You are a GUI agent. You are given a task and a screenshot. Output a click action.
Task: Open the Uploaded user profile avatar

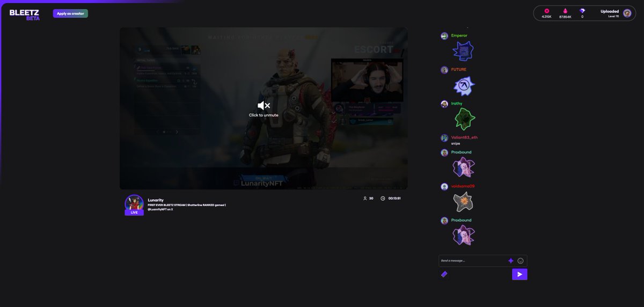tap(627, 13)
